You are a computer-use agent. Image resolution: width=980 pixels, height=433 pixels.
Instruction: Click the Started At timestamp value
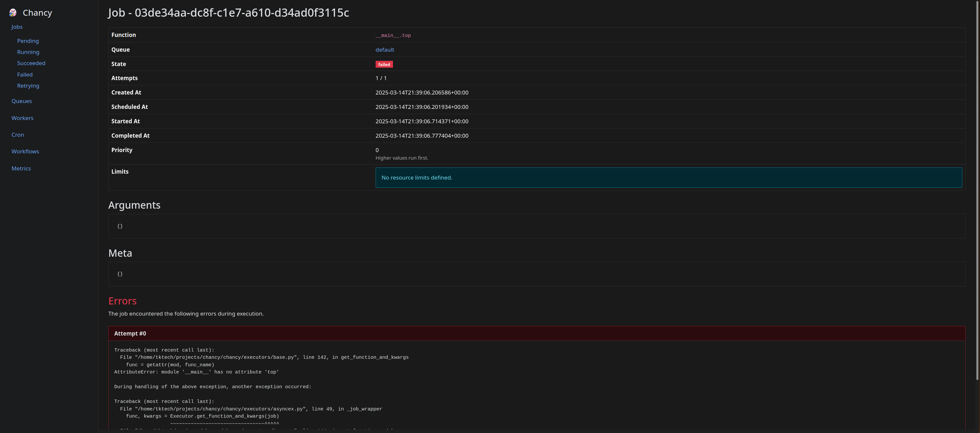pyautogui.click(x=422, y=122)
